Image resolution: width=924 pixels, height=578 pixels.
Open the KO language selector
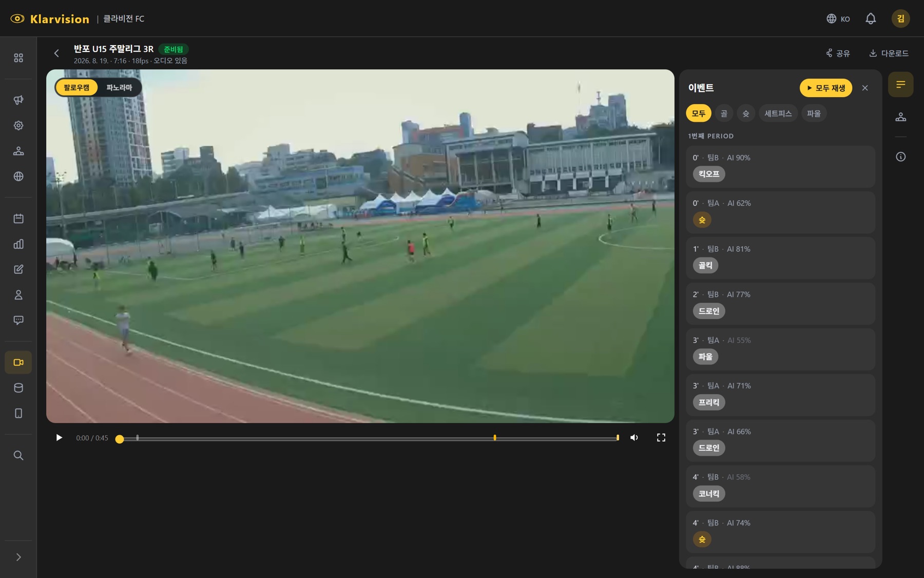click(838, 18)
